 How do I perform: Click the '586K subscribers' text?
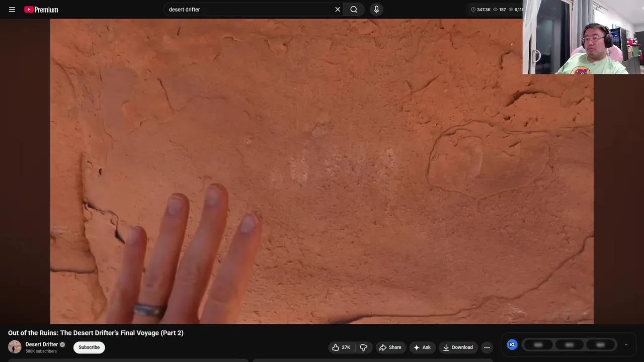point(41,351)
